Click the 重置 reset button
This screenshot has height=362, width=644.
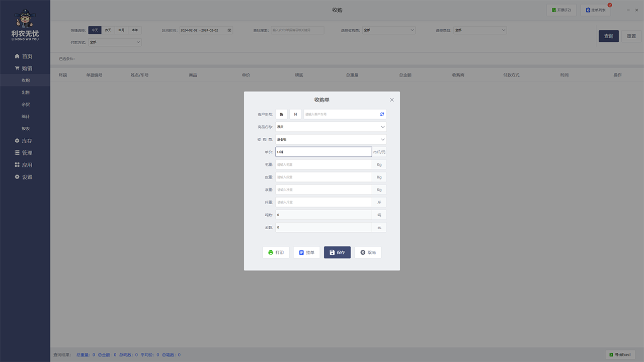click(x=631, y=36)
